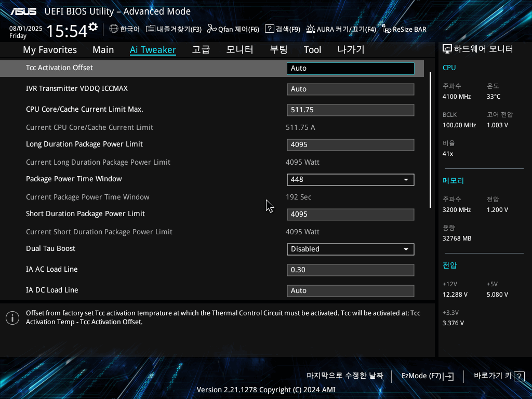
Task: Edit Long Duration Package Power Limit value
Action: 351,145
